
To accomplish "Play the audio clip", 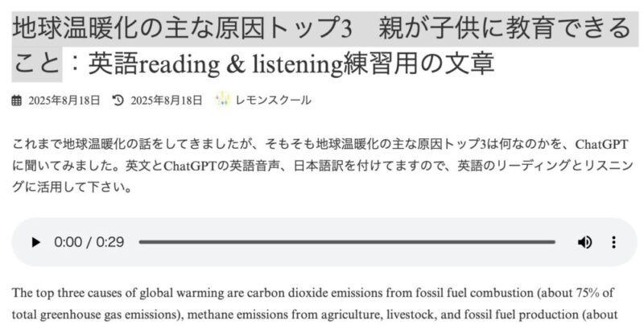I will (x=36, y=242).
